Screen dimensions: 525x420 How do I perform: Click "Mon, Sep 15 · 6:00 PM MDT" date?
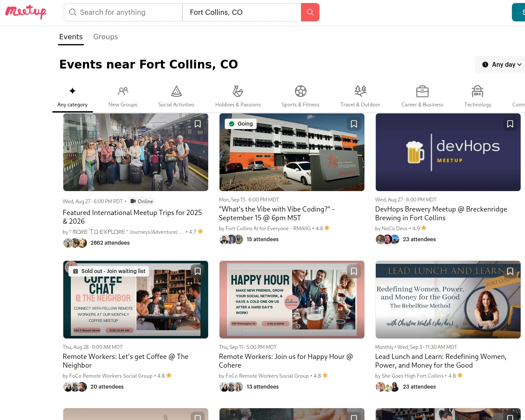(x=249, y=200)
